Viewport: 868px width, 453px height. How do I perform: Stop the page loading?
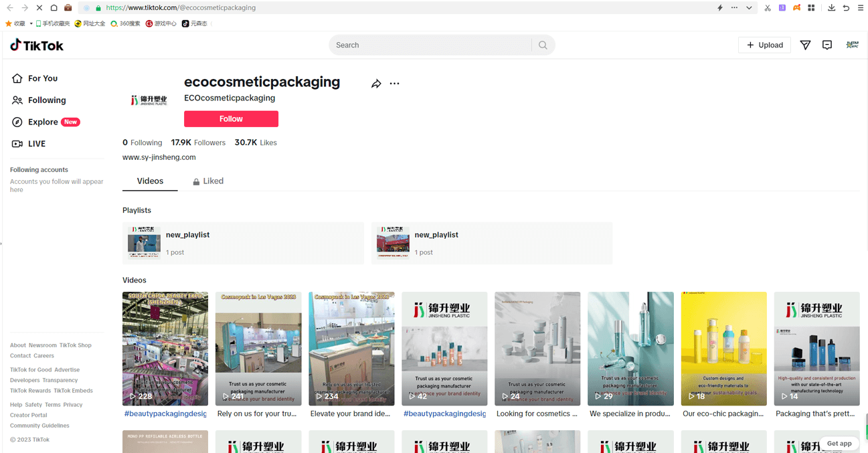pos(39,8)
